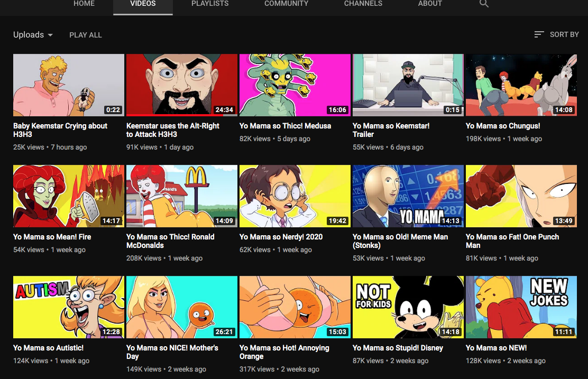Screen dimensions: 588x379
Task: Play the Keemstar Trailer thumbnail
Action: pyautogui.click(x=408, y=85)
